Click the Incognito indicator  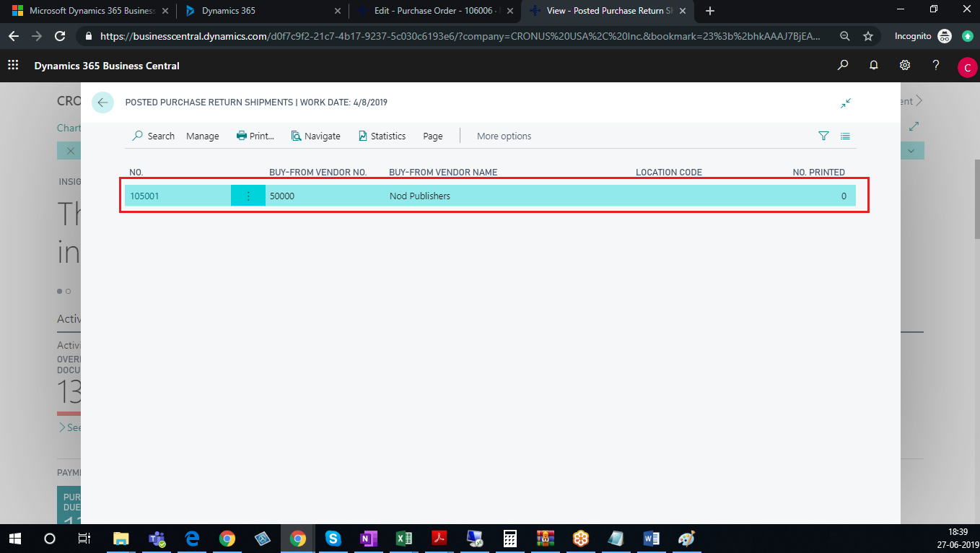pyautogui.click(x=922, y=36)
